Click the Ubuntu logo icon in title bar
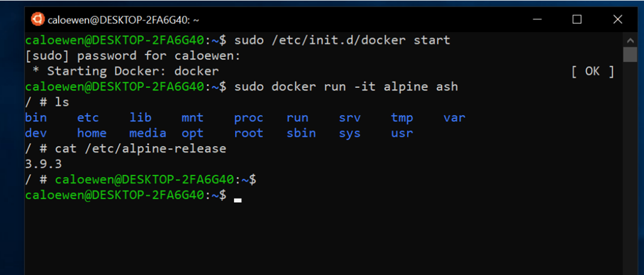The height and width of the screenshot is (275, 644). pos(38,19)
